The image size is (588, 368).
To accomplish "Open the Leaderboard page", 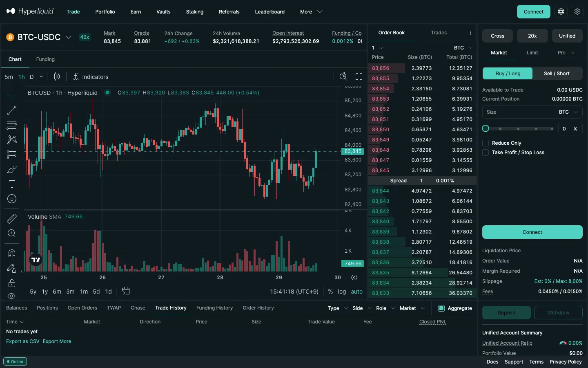I will (269, 12).
